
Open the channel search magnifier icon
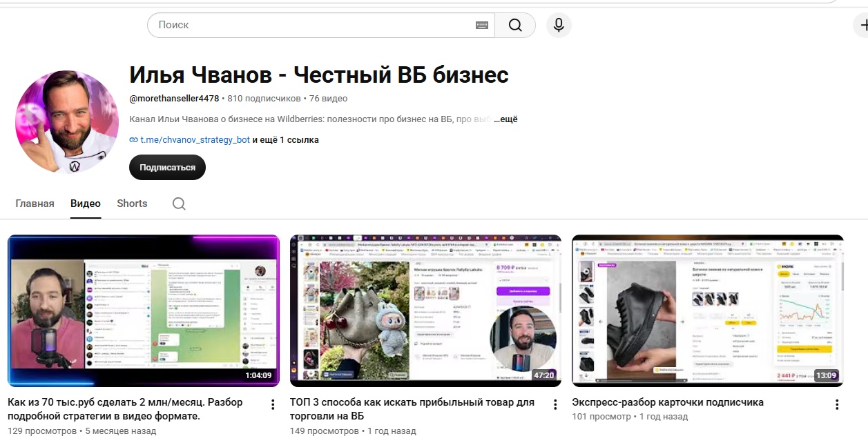pyautogui.click(x=179, y=204)
